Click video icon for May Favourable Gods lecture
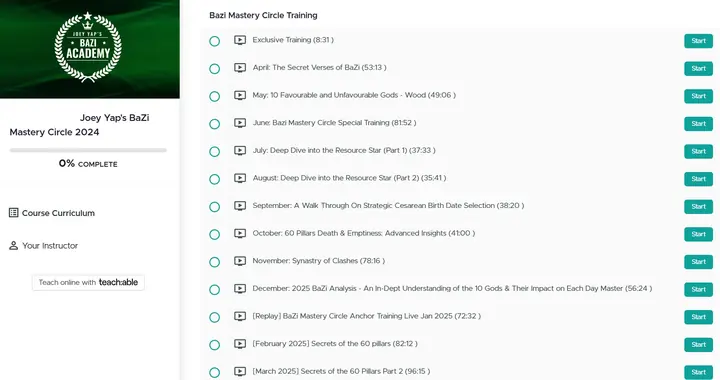 [x=240, y=95]
